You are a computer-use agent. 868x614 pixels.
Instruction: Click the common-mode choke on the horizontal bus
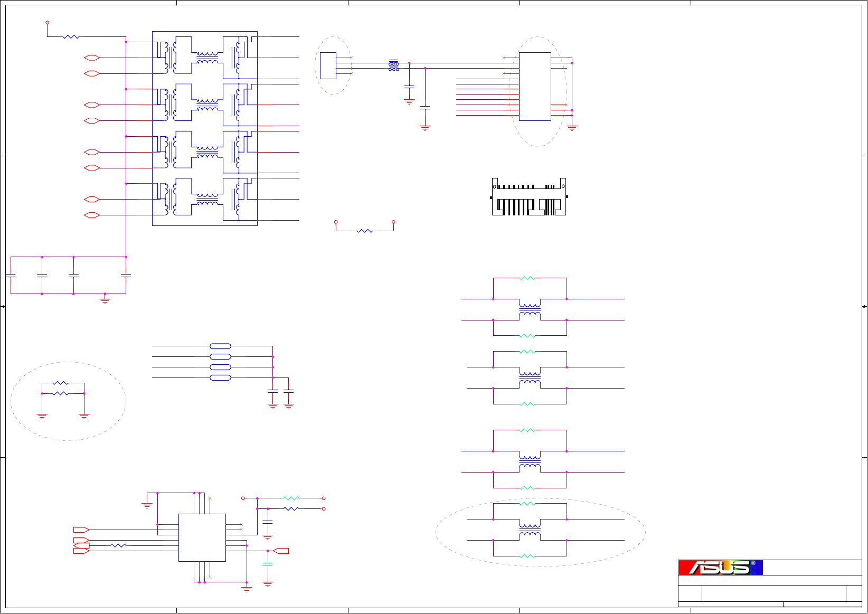[x=393, y=65]
